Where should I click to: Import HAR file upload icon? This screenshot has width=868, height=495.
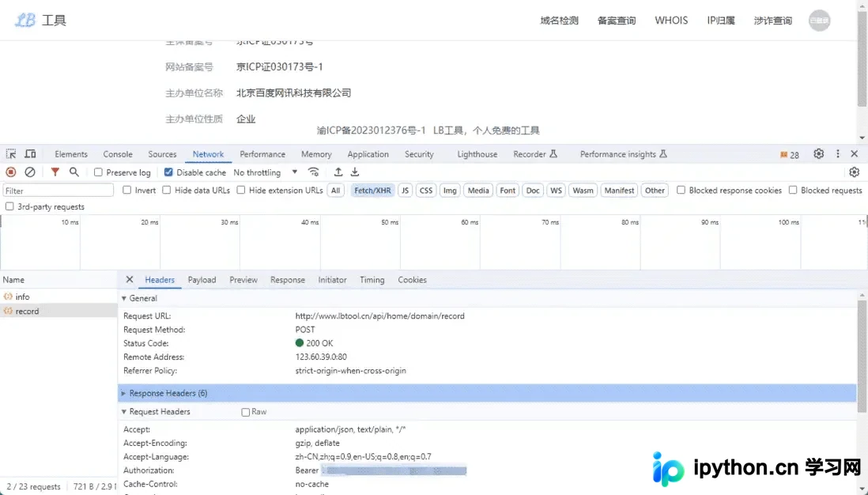338,172
